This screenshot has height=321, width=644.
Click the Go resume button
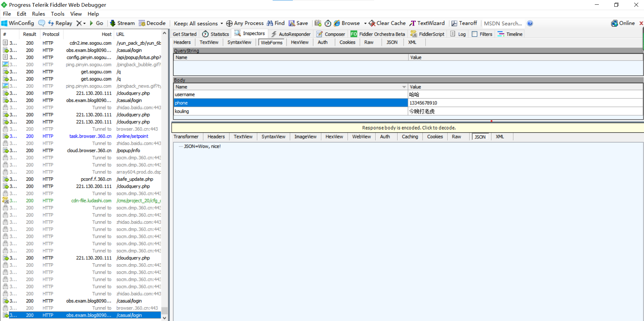96,23
